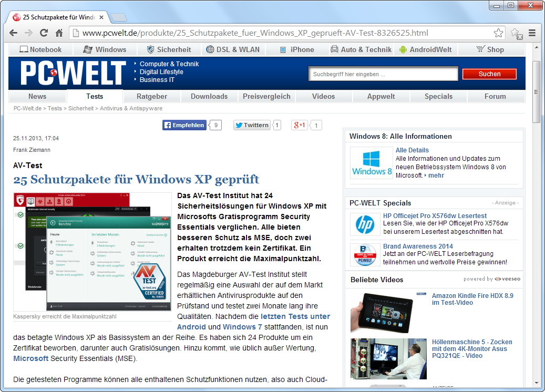
Task: Open the Chrome menu icon
Action: (x=532, y=33)
